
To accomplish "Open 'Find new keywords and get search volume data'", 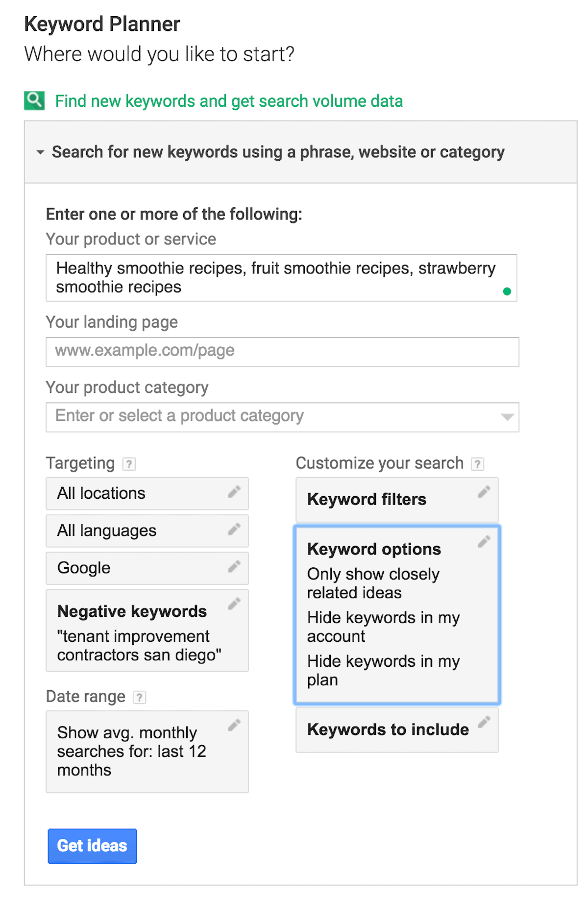I will coord(228,101).
